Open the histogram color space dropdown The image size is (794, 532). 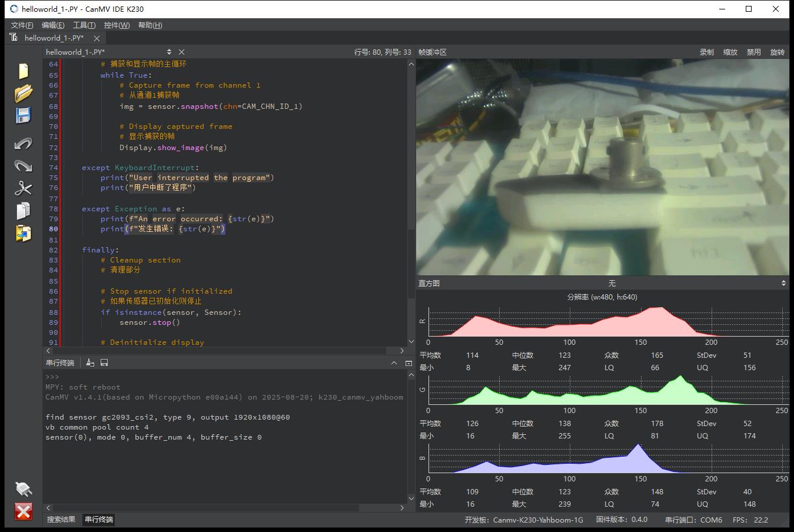[x=612, y=283]
